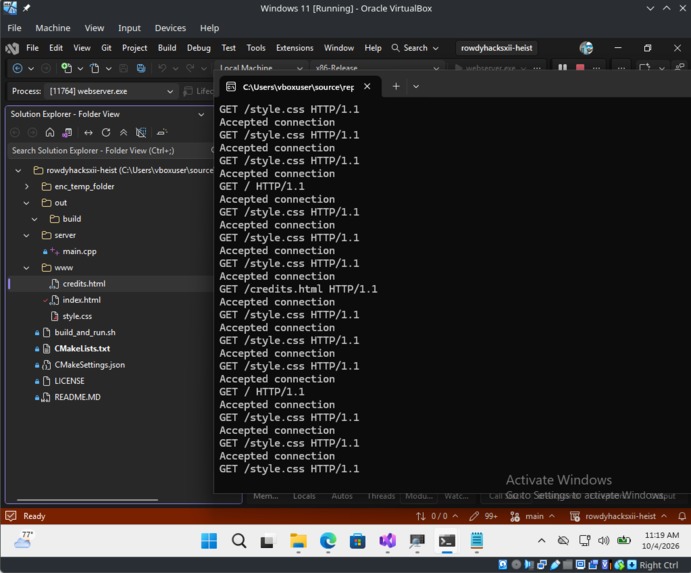Select main.cpp in the tree

click(79, 252)
